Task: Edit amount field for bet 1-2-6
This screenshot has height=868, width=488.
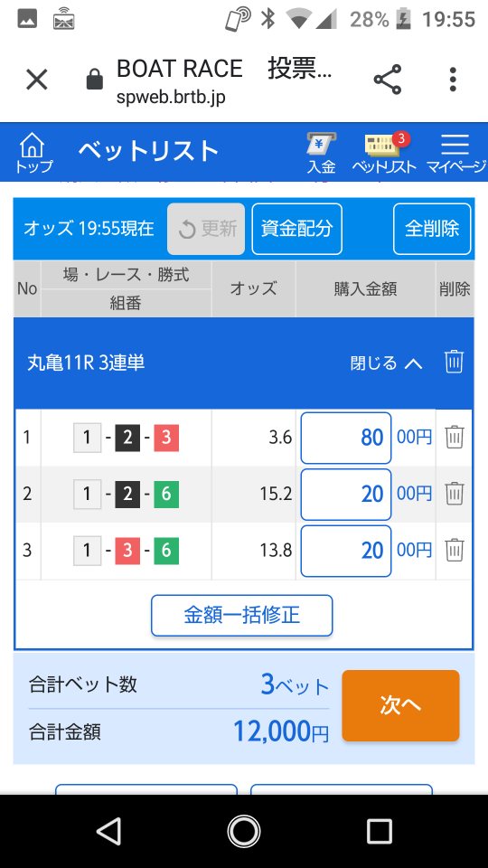Action: (x=346, y=495)
